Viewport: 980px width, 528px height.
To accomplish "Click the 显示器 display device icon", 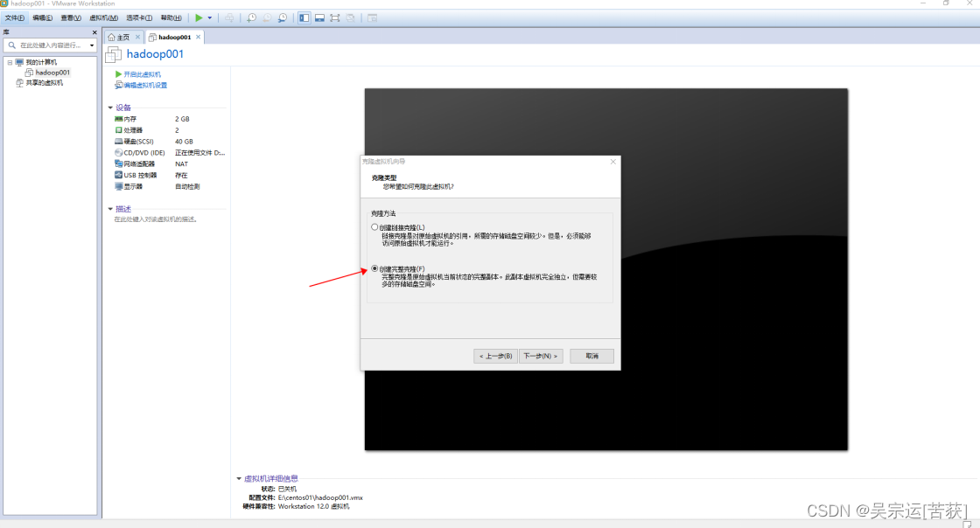I will point(119,186).
